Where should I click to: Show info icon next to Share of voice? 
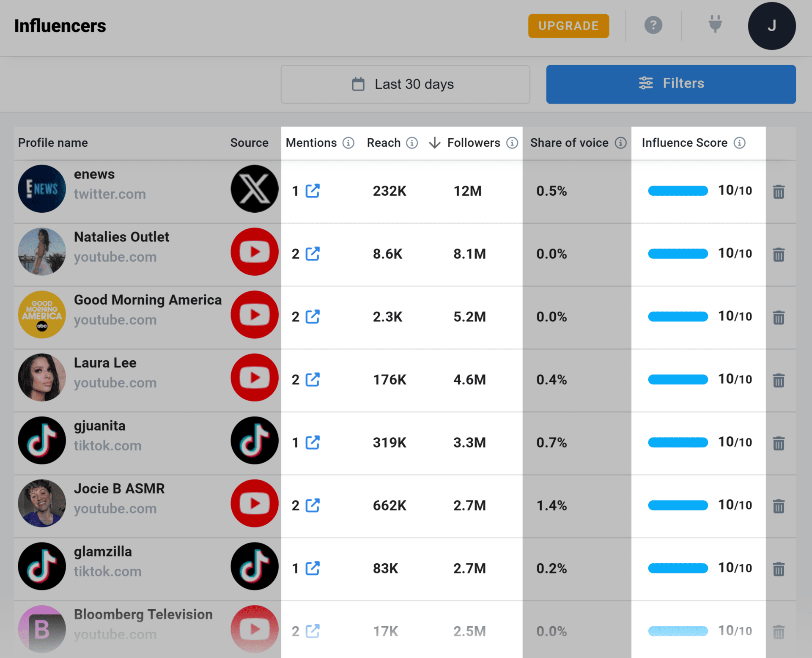point(620,143)
